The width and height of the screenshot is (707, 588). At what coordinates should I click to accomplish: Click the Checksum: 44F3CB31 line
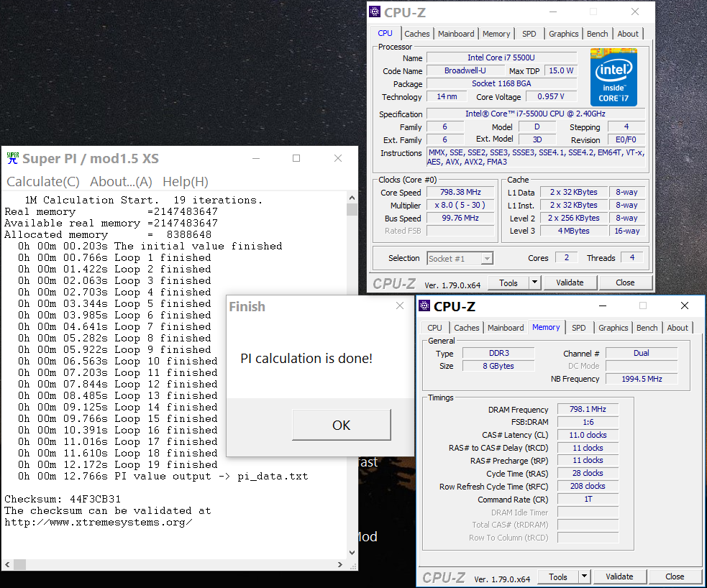coord(63,500)
